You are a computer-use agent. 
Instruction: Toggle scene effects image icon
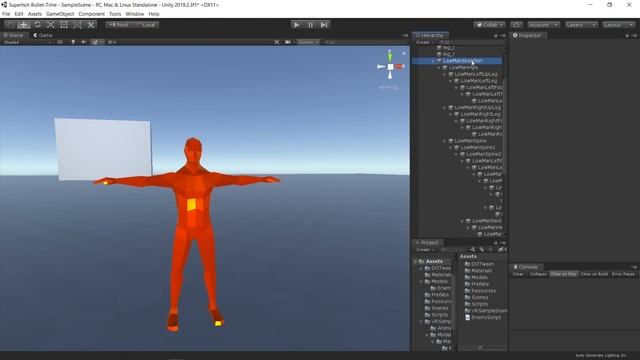95,42
